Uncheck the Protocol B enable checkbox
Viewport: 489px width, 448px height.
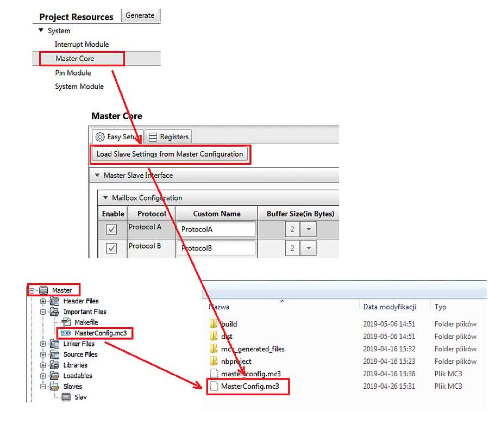111,248
